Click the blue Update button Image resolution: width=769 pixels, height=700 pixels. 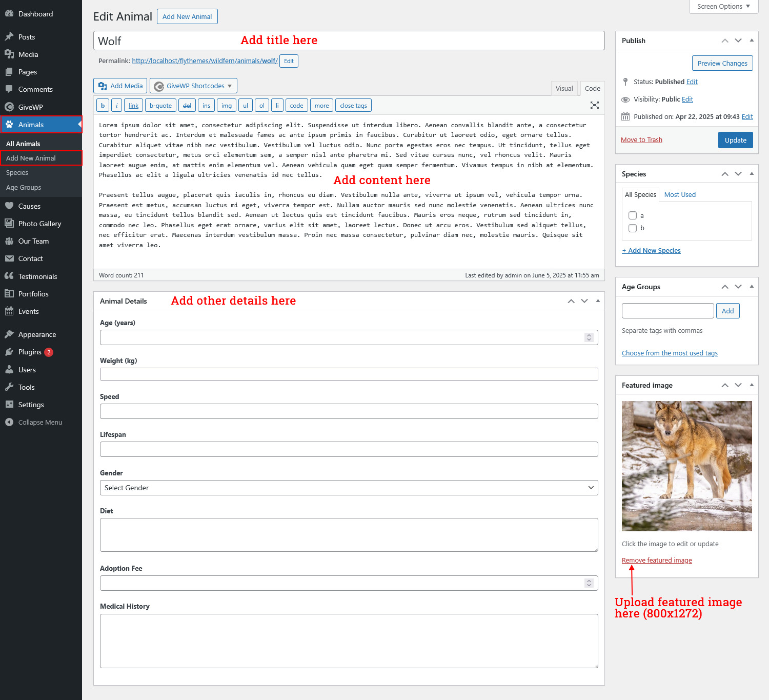tap(735, 140)
